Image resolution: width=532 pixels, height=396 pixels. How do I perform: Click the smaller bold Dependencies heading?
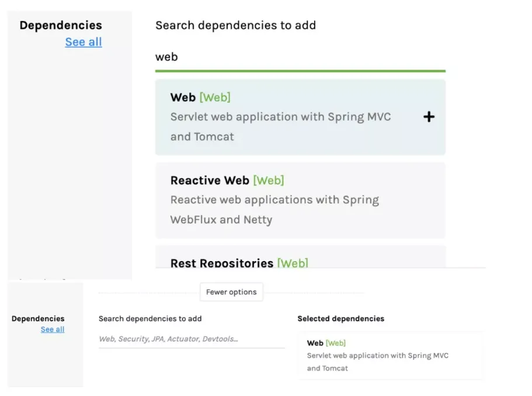tap(38, 319)
